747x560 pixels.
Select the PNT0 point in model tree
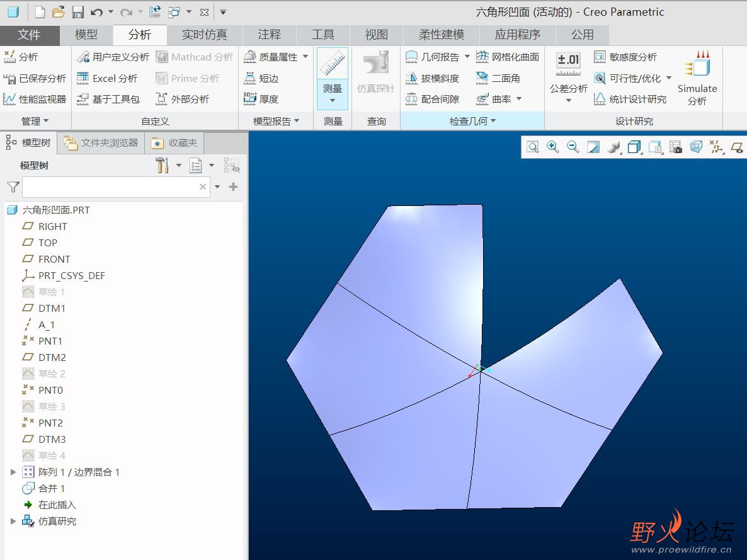[x=43, y=391]
